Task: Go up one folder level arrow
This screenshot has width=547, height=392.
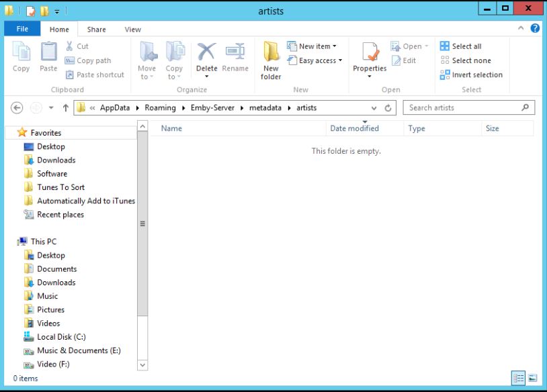Action: pyautogui.click(x=65, y=107)
